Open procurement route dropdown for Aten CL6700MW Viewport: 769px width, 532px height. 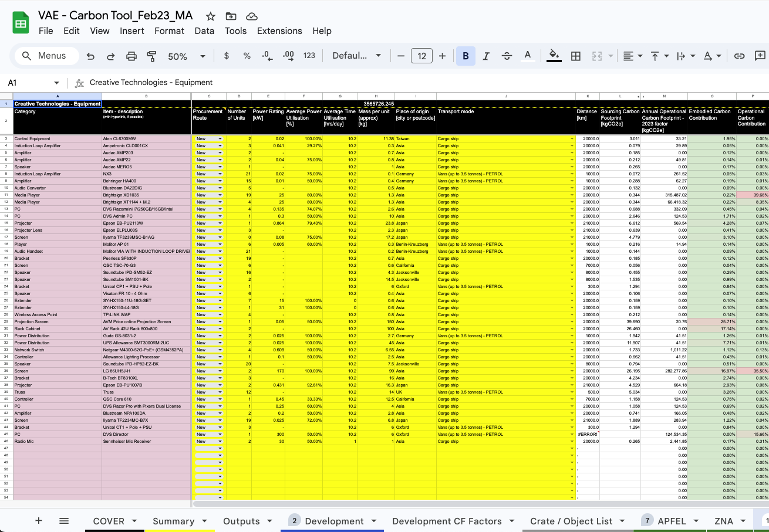pyautogui.click(x=220, y=139)
